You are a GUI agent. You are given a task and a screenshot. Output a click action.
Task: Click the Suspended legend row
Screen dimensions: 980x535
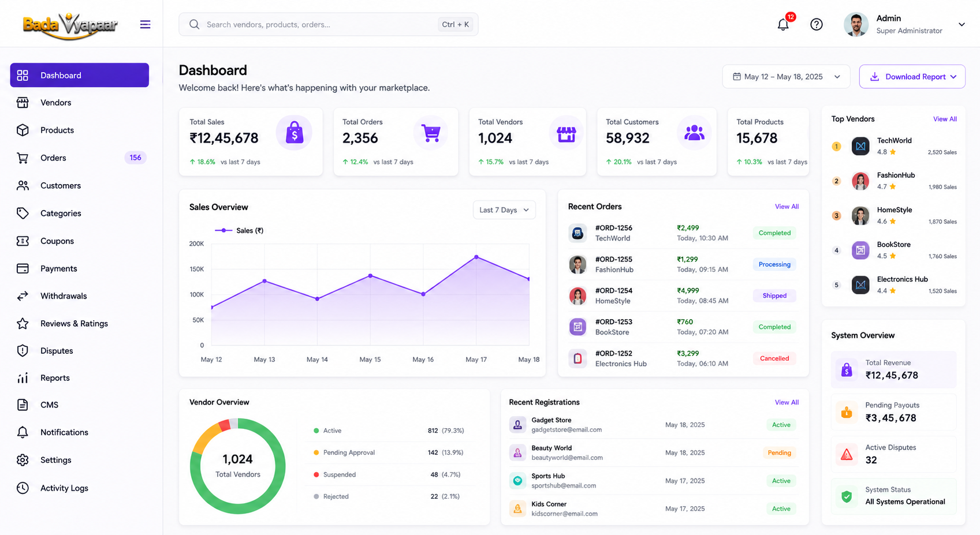(x=390, y=474)
